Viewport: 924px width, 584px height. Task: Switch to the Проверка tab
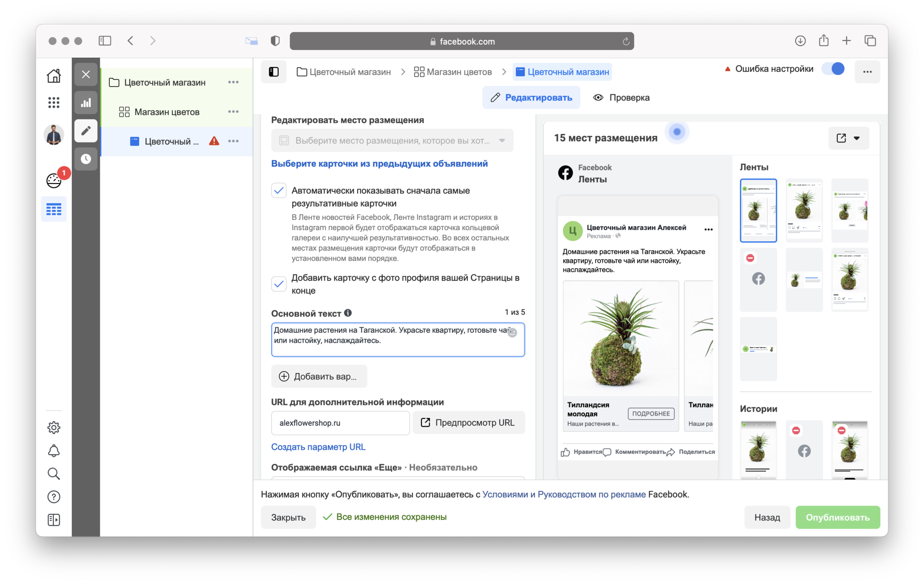[x=621, y=98]
